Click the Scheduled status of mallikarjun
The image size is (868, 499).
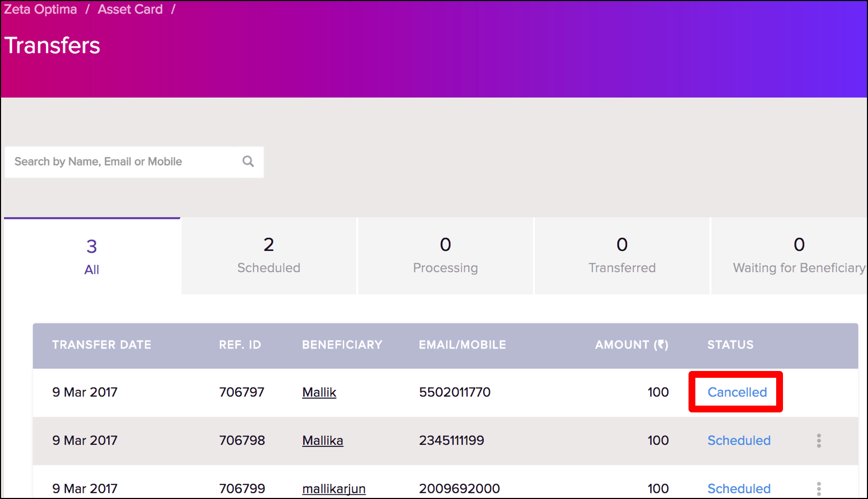(739, 489)
